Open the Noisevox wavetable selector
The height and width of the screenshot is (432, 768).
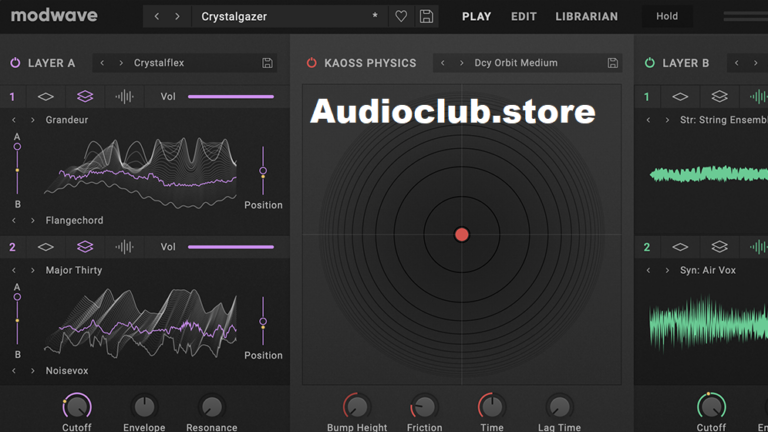coord(67,371)
